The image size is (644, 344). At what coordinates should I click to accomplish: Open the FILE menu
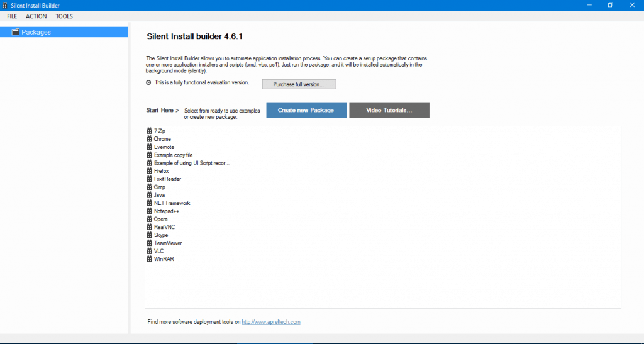[x=12, y=16]
